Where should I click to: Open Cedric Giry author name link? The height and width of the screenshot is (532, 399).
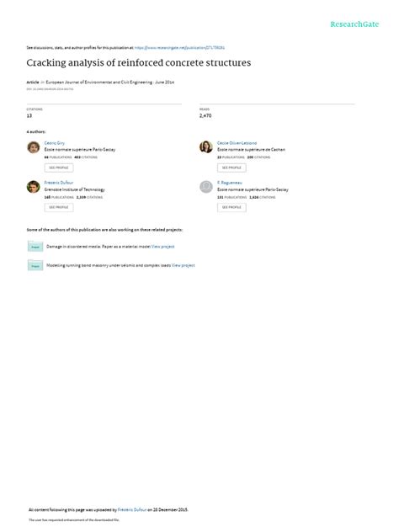[x=54, y=143]
